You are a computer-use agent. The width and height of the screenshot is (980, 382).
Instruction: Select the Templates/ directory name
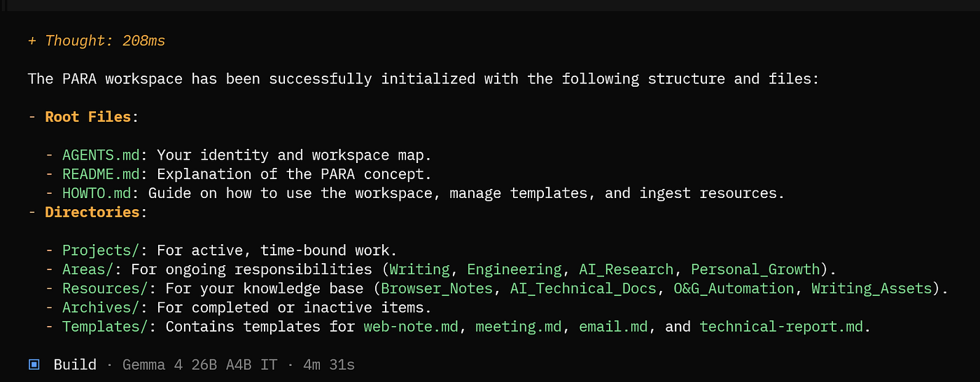click(x=109, y=326)
